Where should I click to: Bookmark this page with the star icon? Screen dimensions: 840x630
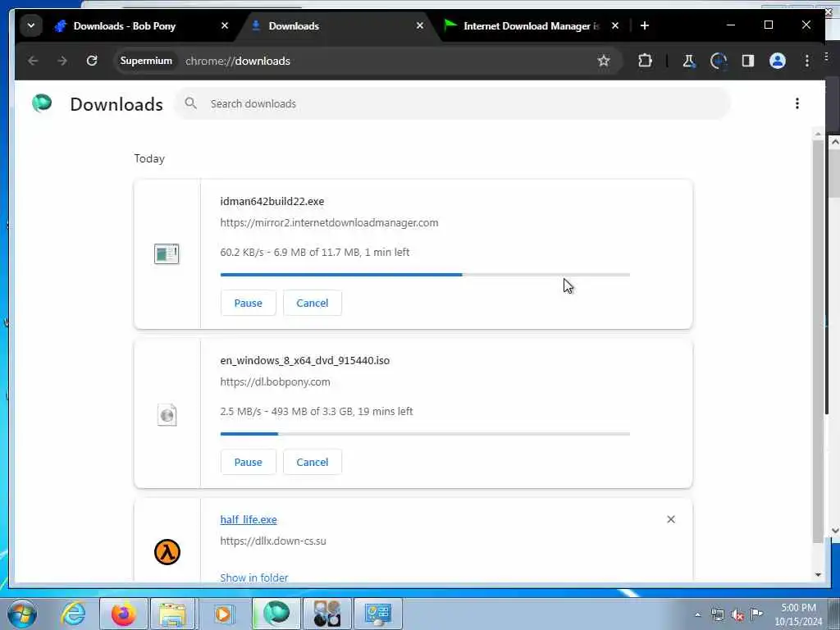604,61
